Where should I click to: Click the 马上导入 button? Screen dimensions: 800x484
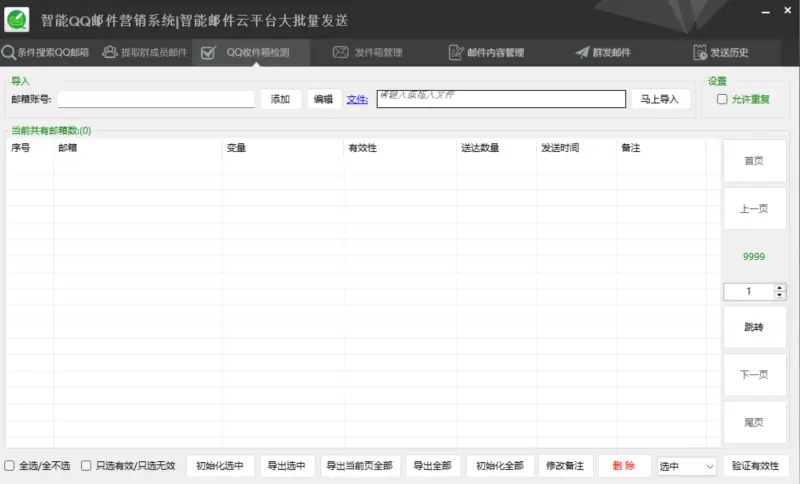[x=660, y=99]
